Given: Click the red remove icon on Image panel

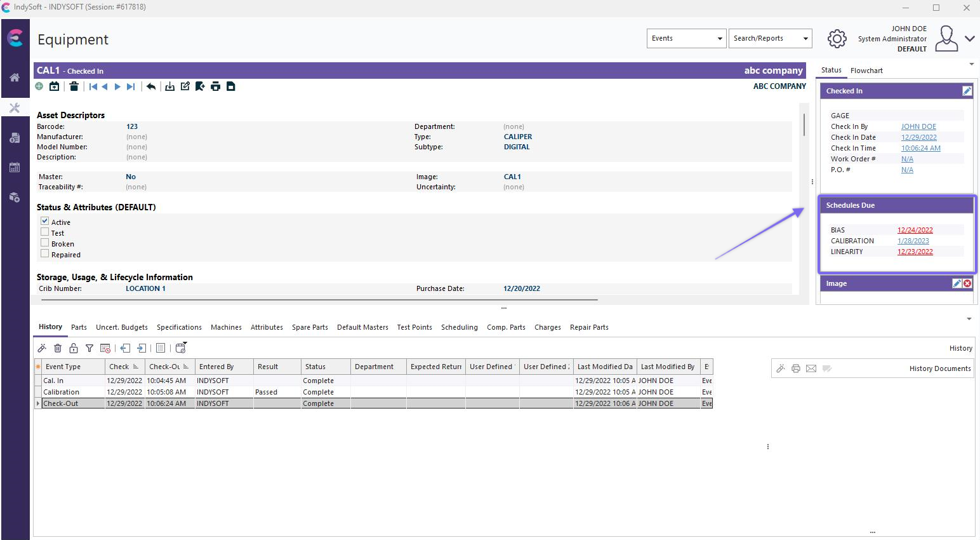Looking at the screenshot, I should click(x=967, y=283).
